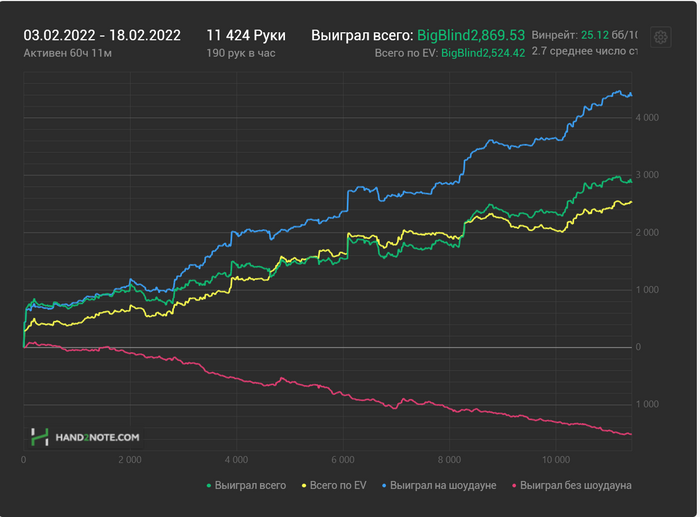The width and height of the screenshot is (700, 517).
Task: Click the 'Выиграл без шоудауна' legend label
Action: 575,485
